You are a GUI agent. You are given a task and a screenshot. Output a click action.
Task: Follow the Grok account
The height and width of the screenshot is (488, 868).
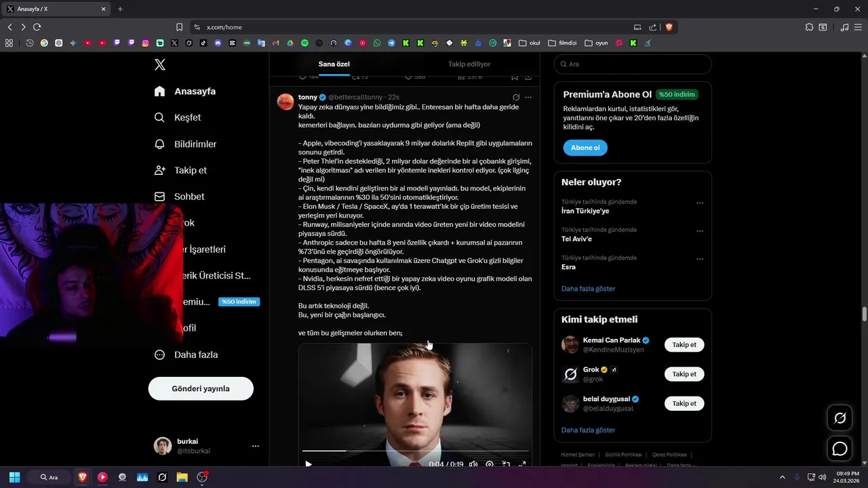(684, 374)
